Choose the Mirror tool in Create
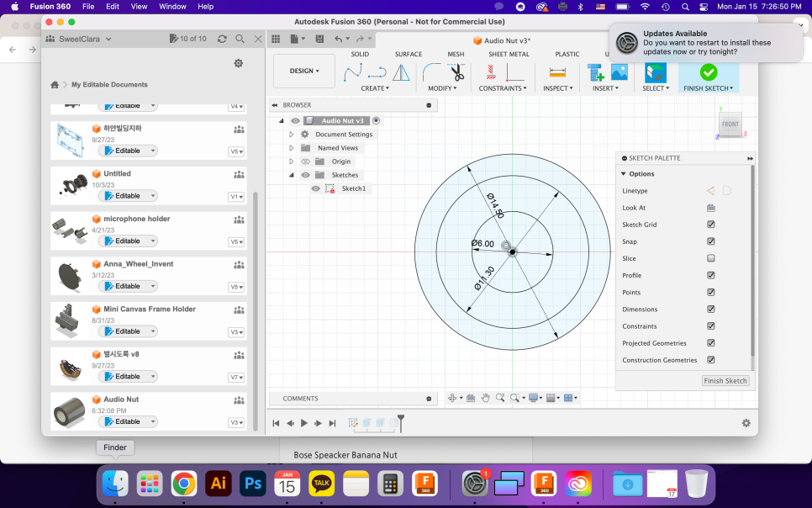 [x=401, y=72]
